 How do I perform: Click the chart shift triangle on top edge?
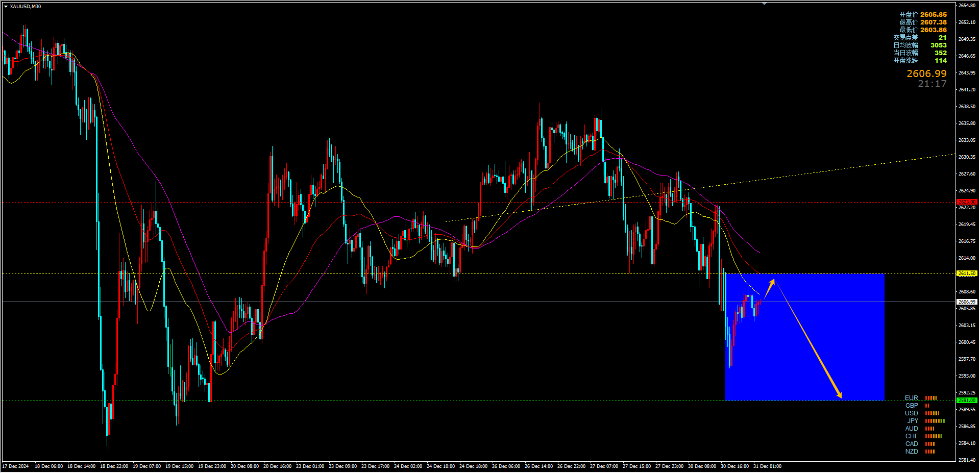pos(764,4)
